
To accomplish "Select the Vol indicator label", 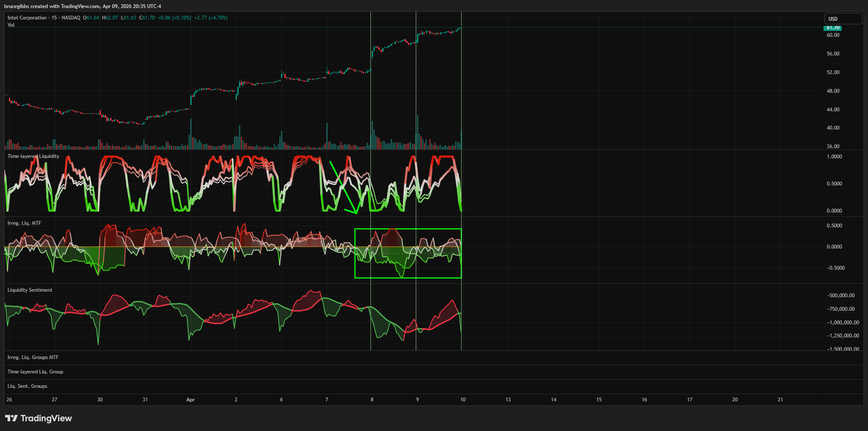I will [11, 25].
